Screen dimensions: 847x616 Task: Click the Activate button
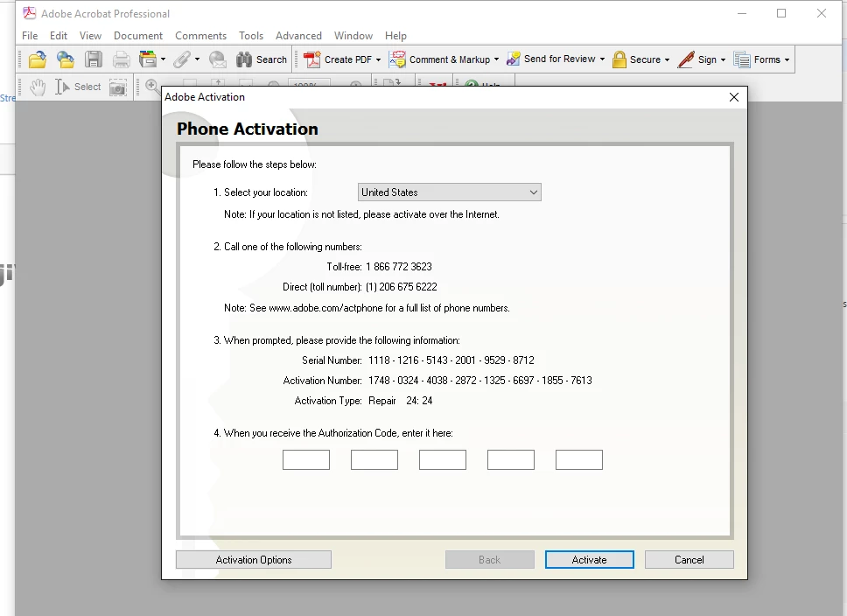(590, 560)
